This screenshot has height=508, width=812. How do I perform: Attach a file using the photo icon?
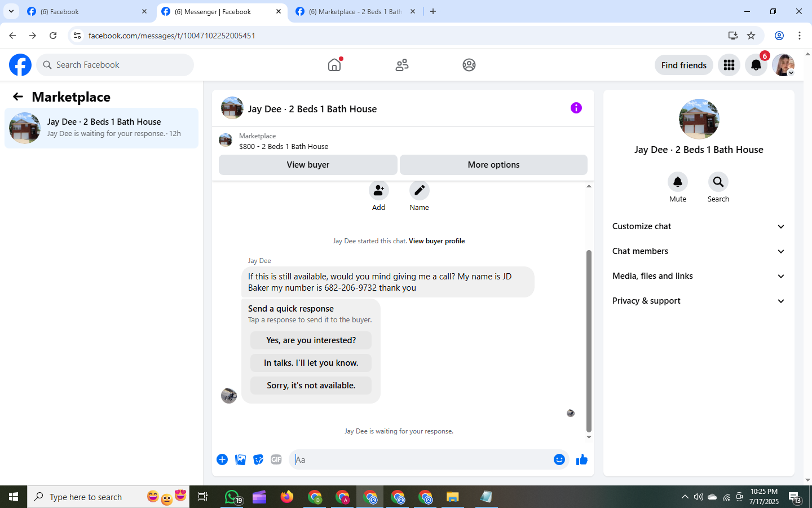[x=240, y=459]
